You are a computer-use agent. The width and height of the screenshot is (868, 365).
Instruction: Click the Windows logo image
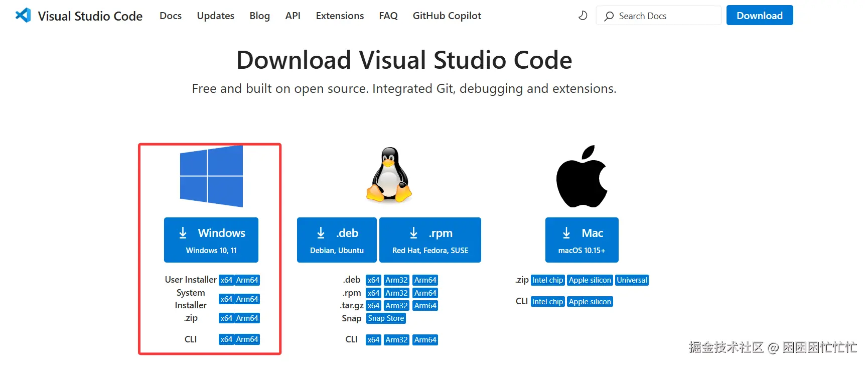pyautogui.click(x=211, y=176)
